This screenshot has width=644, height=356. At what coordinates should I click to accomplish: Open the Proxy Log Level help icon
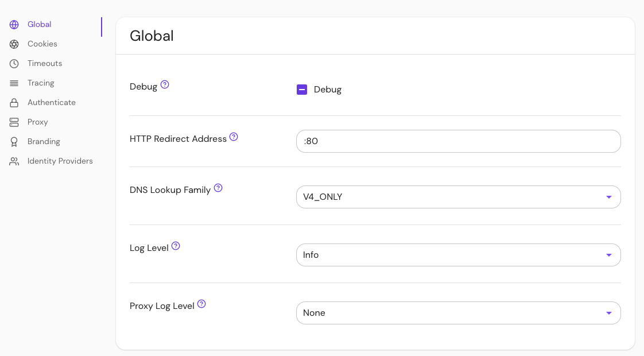(201, 304)
